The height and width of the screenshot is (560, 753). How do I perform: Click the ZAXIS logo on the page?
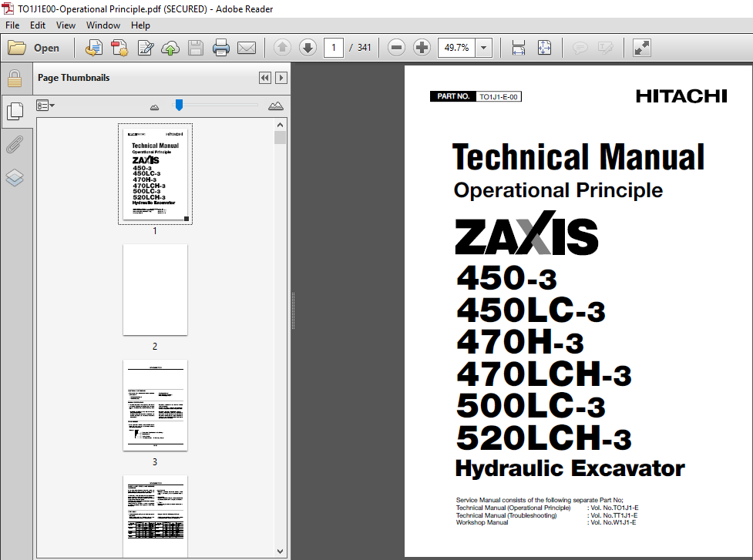pos(526,233)
